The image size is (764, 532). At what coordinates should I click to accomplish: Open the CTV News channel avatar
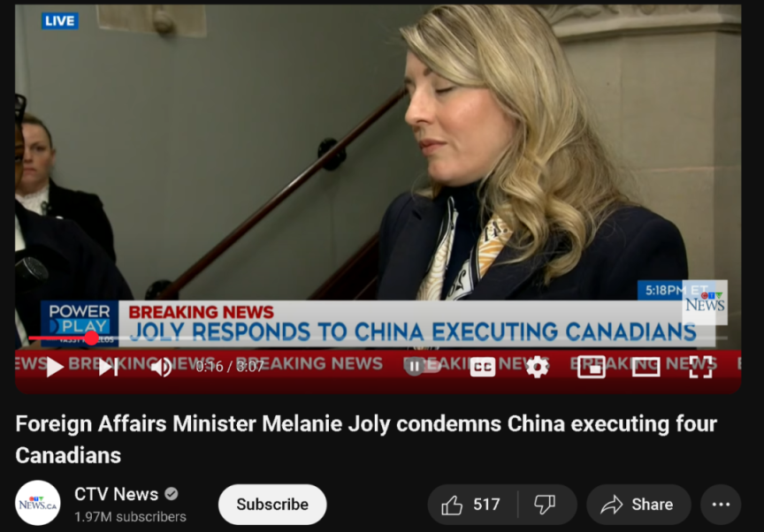tap(37, 504)
